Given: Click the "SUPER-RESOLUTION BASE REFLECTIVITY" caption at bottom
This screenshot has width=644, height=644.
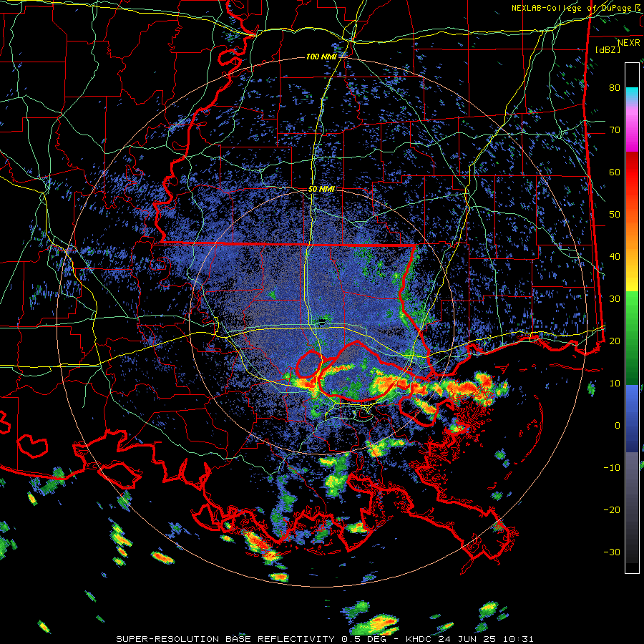Looking at the screenshot, I should 225,639.
